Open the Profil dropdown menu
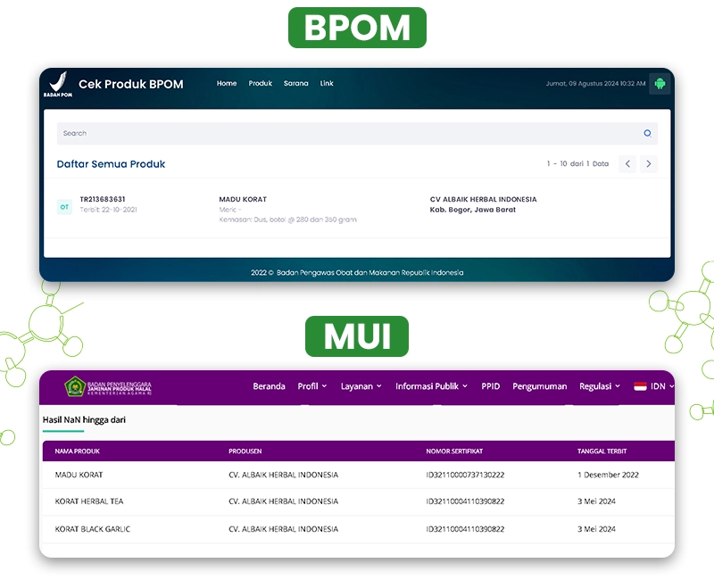The height and width of the screenshot is (588, 714). (x=311, y=386)
